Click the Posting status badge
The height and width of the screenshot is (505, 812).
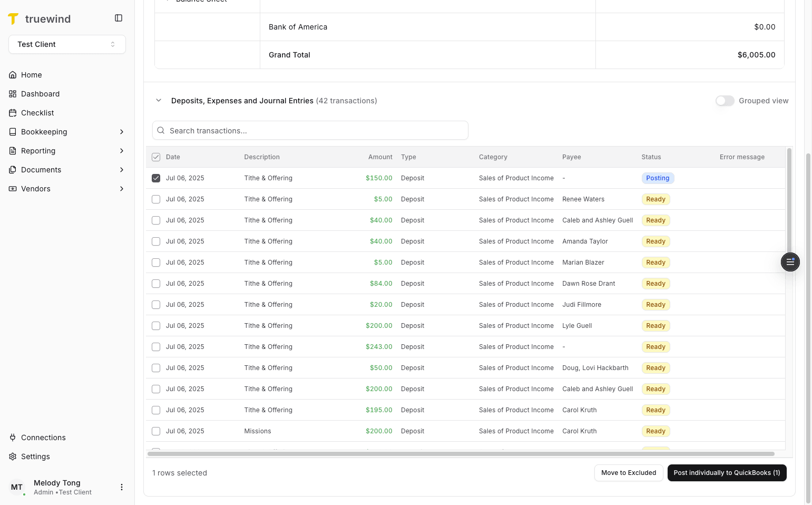pyautogui.click(x=658, y=178)
